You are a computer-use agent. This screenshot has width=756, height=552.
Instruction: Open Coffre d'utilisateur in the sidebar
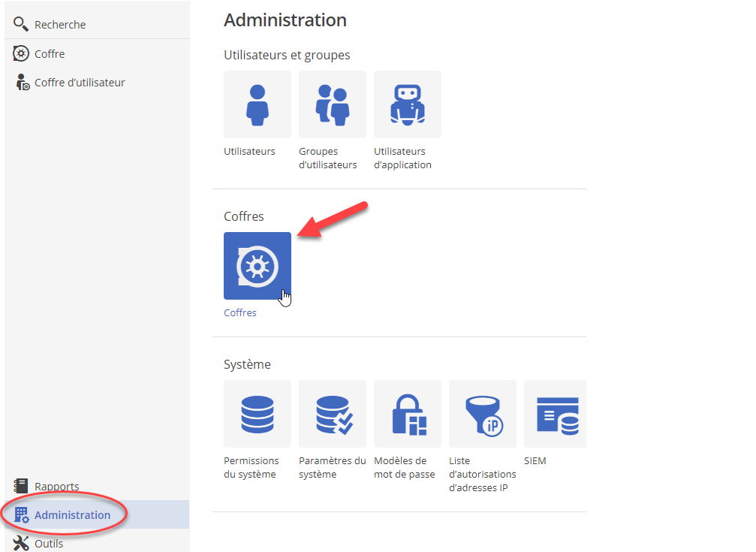point(80,83)
